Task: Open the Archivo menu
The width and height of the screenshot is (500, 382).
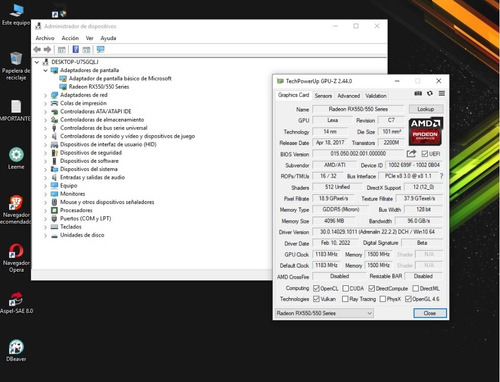Action: 45,38
